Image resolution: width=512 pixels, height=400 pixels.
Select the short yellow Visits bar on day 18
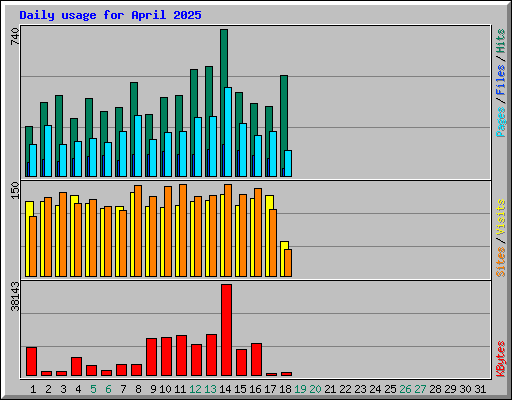(x=283, y=259)
